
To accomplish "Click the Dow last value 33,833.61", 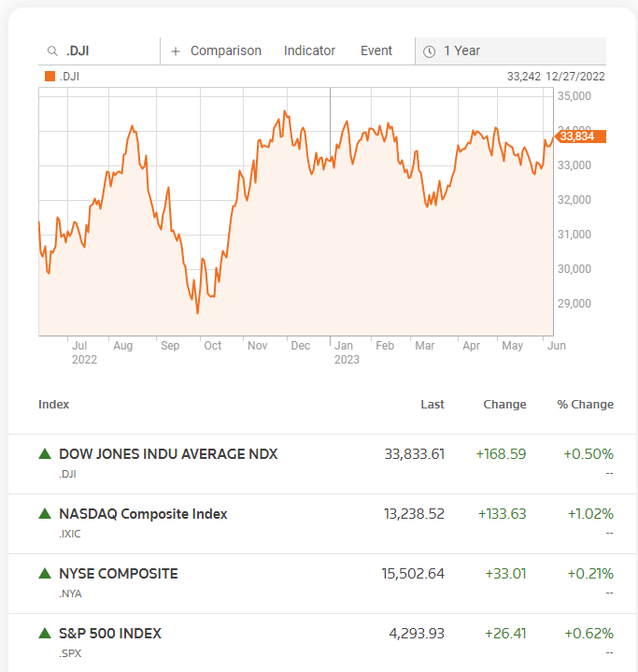I will (415, 454).
